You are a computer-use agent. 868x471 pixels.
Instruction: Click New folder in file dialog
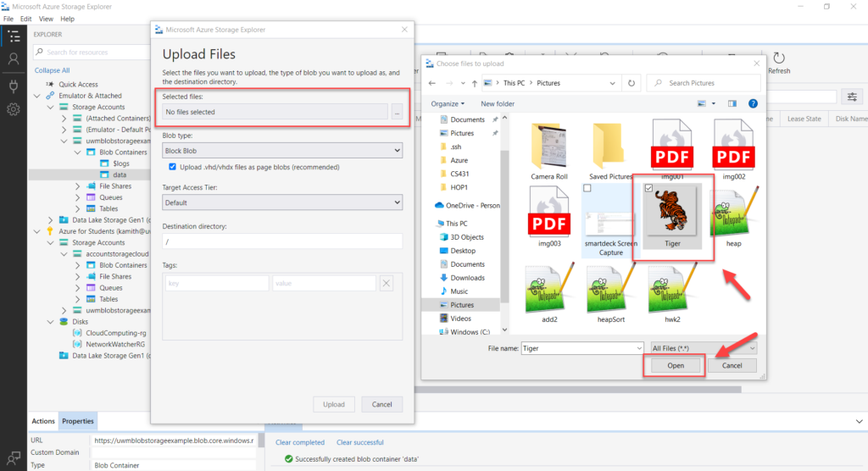(x=498, y=103)
